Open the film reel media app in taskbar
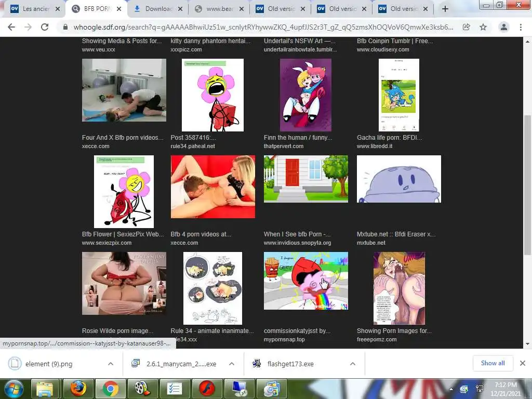This screenshot has height=399, width=532. click(x=142, y=389)
